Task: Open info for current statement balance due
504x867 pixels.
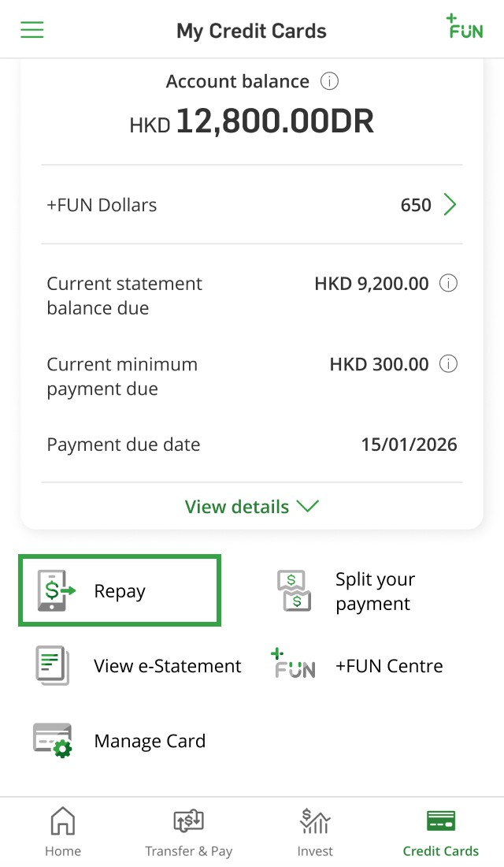Action: click(x=448, y=284)
